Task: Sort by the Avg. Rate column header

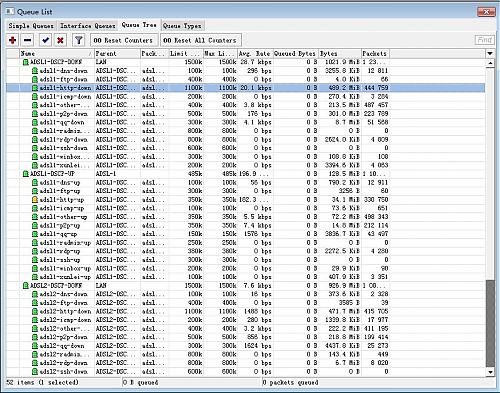Action: point(255,53)
